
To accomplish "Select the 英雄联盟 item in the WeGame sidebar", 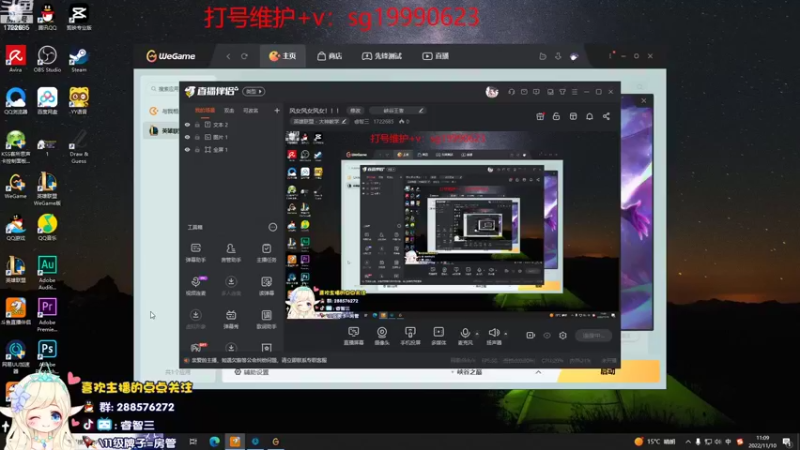I will click(x=162, y=131).
